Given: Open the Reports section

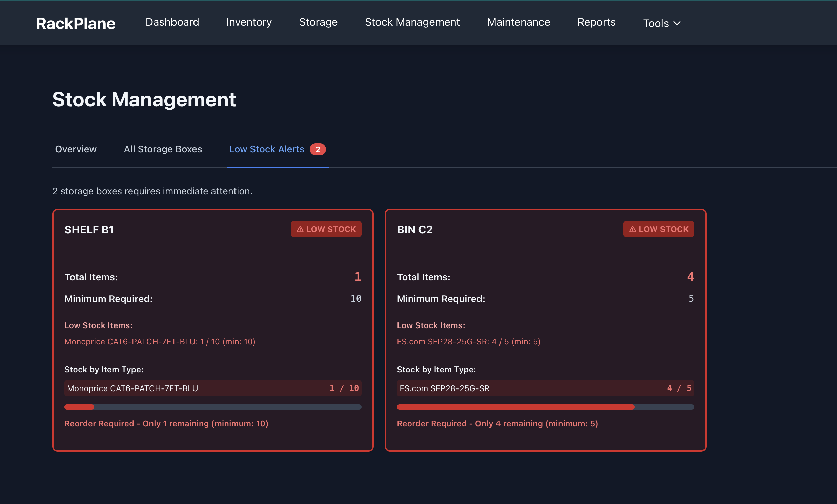Looking at the screenshot, I should tap(596, 22).
